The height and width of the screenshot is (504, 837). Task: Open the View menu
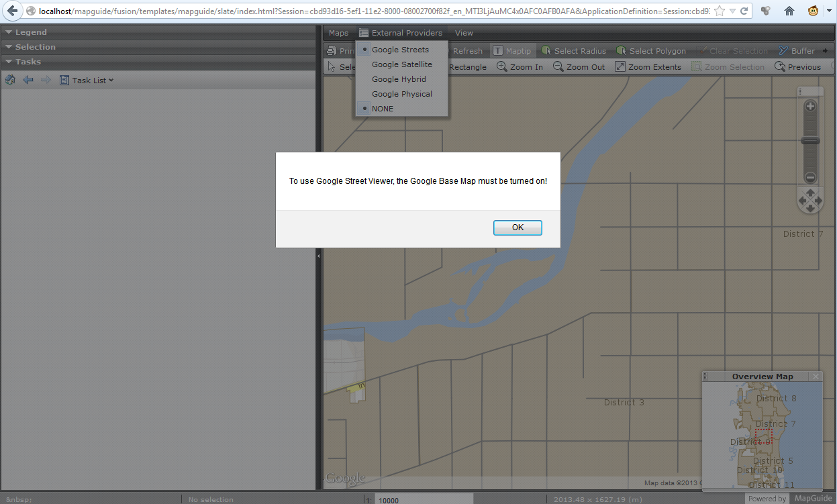[464, 33]
